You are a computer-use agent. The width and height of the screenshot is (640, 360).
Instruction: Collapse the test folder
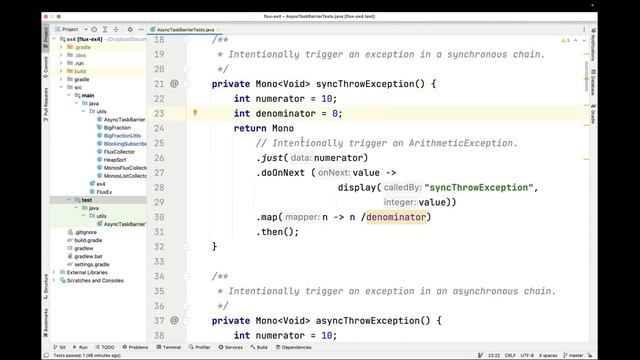point(69,200)
